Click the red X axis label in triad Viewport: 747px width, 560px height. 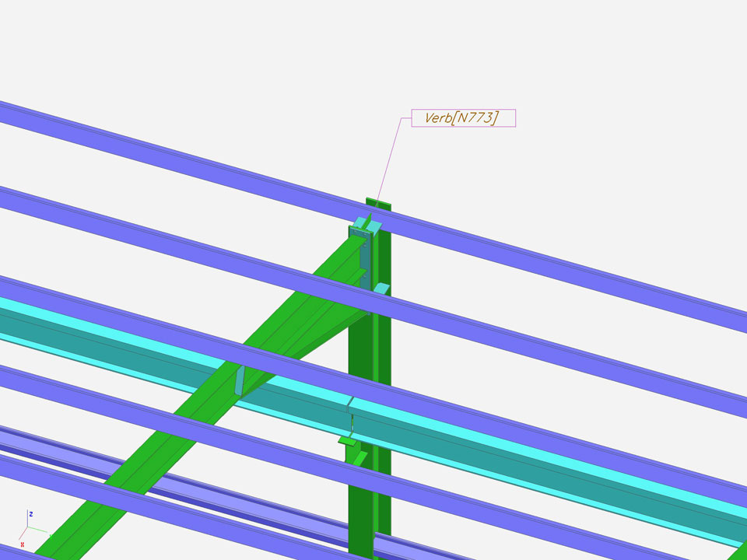point(23,544)
